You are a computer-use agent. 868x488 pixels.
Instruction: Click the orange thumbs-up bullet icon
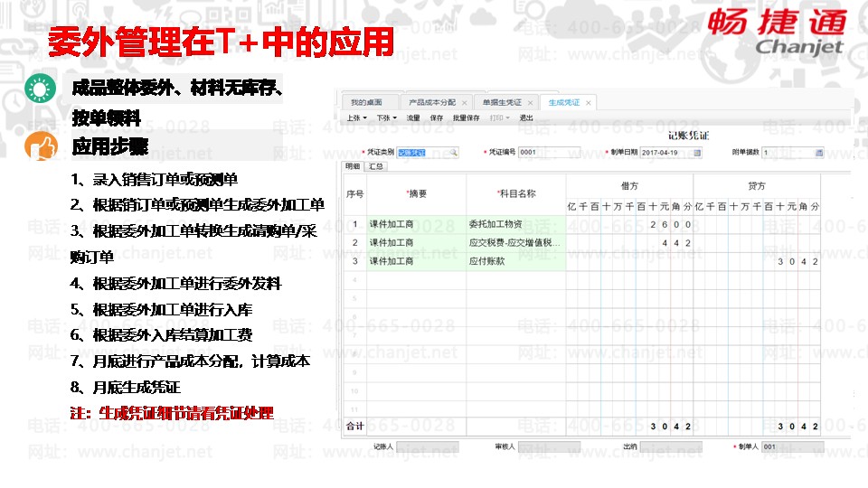[41, 146]
